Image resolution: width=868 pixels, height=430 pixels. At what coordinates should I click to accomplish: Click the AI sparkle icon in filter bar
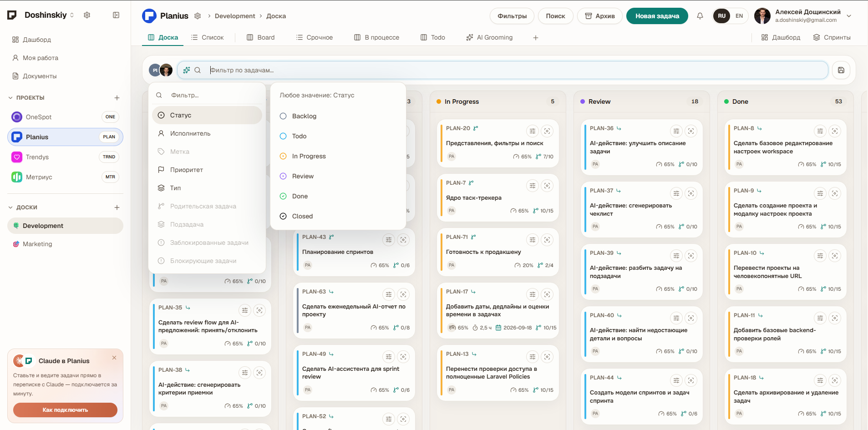[187, 70]
